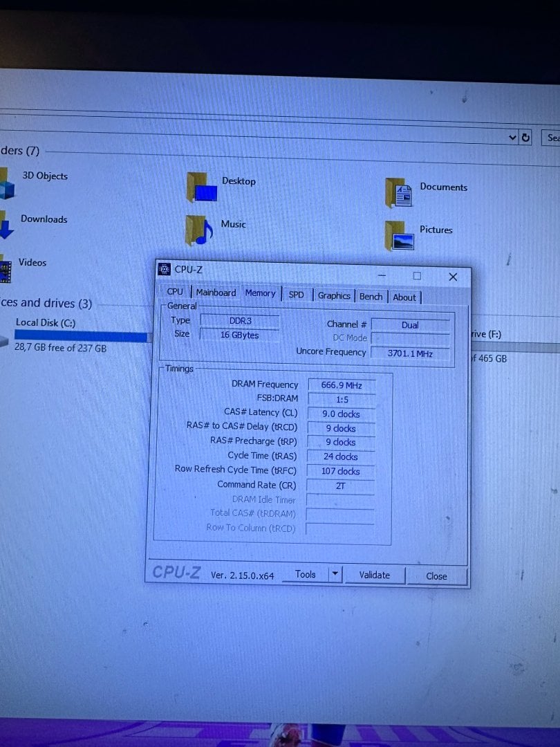This screenshot has height=747, width=560.
Task: Switch to the Graphics tab
Action: coord(334,295)
